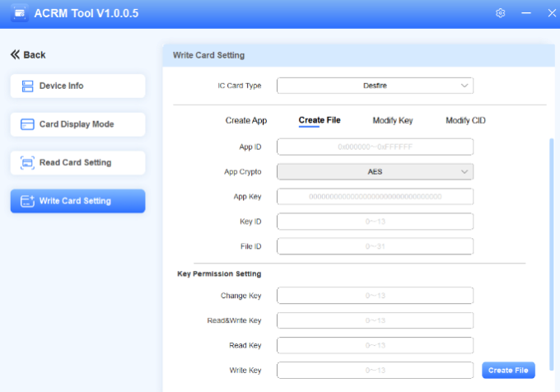The image size is (560, 392).
Task: Click the File ID input box
Action: click(375, 246)
